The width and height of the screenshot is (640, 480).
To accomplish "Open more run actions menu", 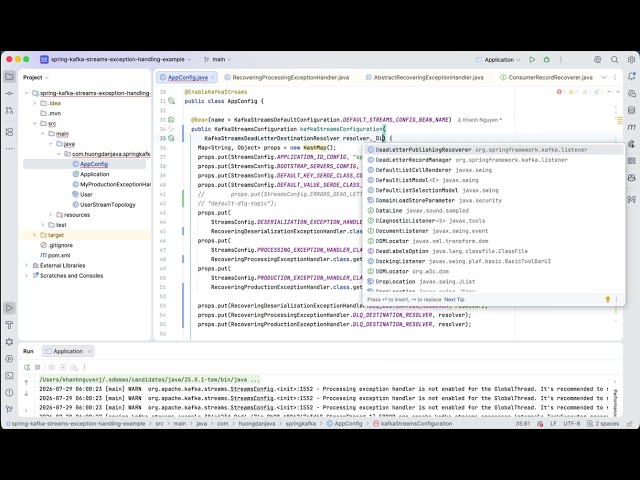I will 561,60.
